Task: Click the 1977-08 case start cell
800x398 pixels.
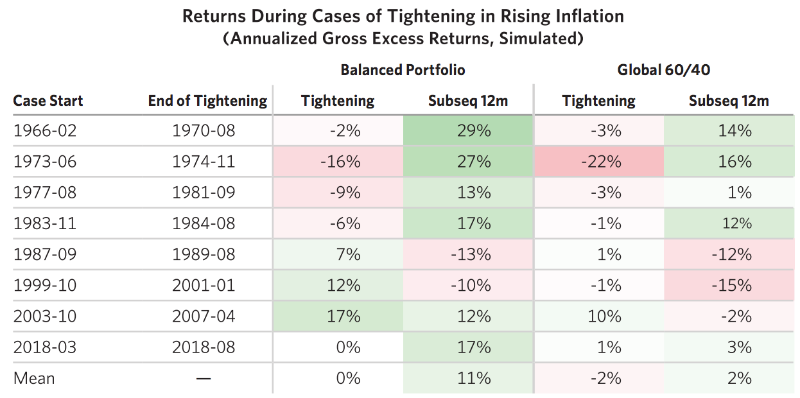Action: (x=45, y=192)
